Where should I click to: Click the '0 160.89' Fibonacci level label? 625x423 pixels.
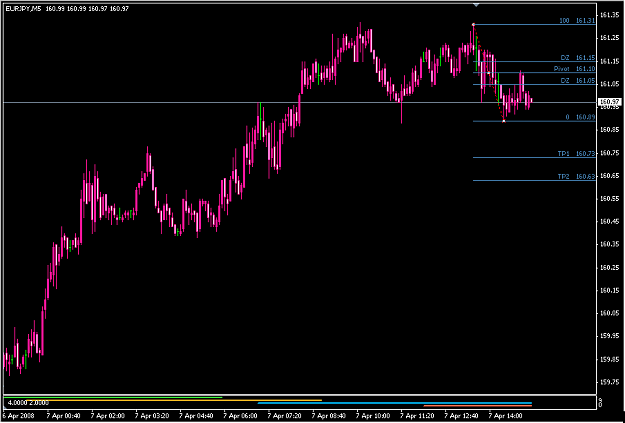coord(580,117)
